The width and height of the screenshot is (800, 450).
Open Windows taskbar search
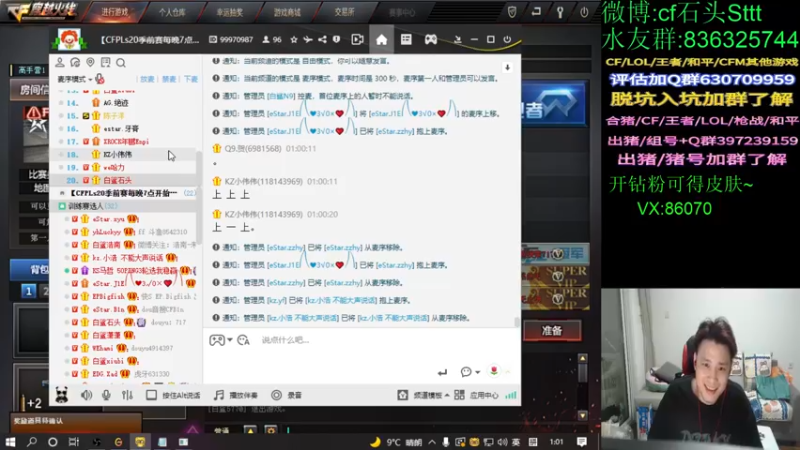(32, 442)
